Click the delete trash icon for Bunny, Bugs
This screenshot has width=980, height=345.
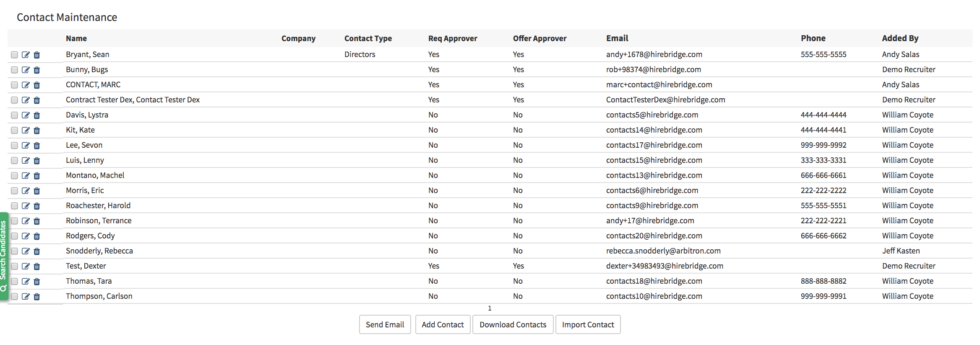coord(37,70)
